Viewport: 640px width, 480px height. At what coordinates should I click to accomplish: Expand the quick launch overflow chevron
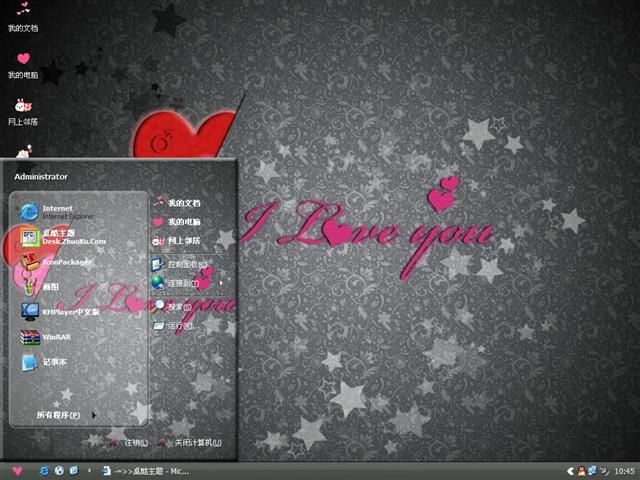[89, 471]
